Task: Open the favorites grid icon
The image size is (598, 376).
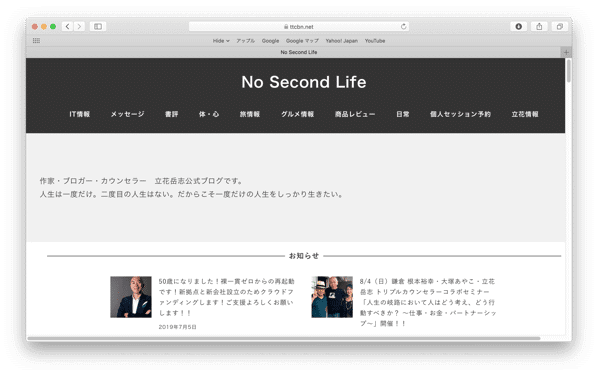Action: (x=36, y=40)
